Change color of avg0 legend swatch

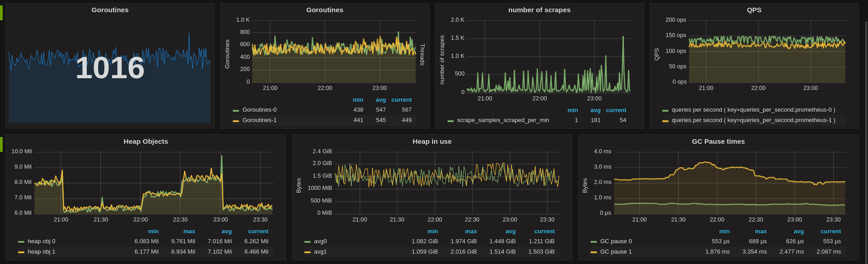click(x=307, y=242)
